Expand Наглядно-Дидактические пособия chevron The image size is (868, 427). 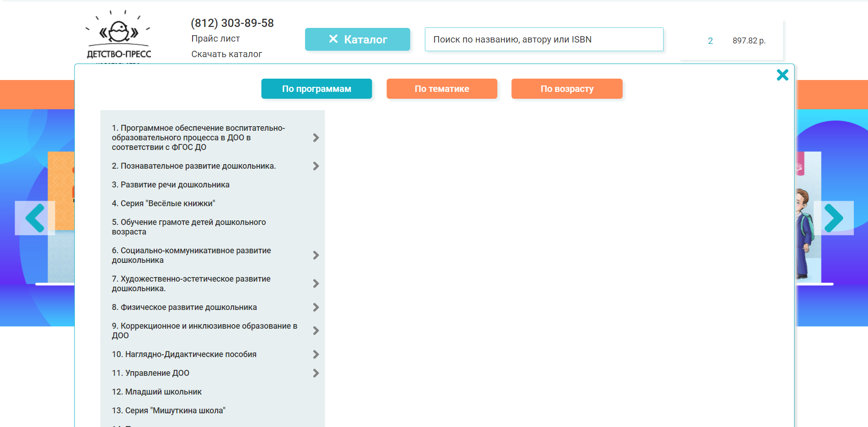click(316, 354)
